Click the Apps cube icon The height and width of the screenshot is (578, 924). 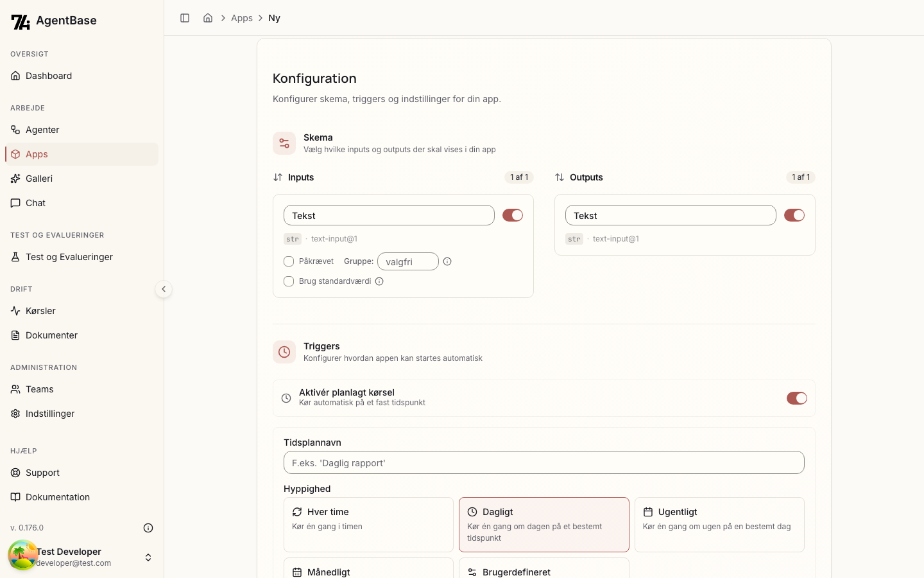15,154
